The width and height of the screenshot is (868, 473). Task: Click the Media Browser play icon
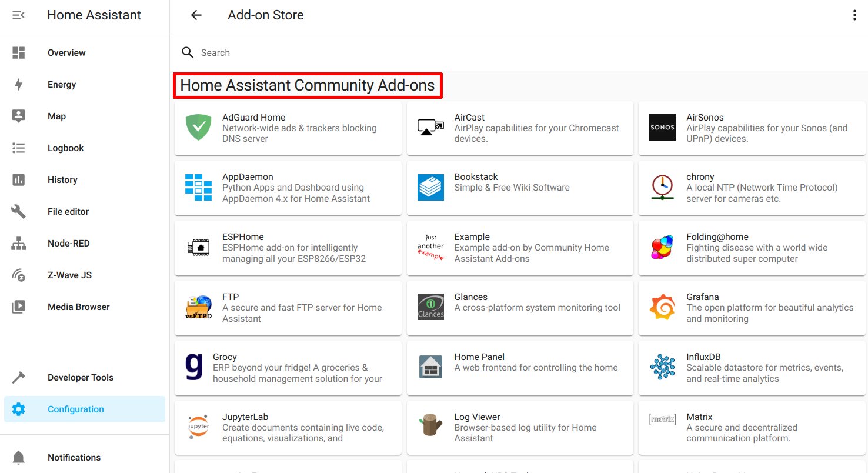(x=19, y=307)
